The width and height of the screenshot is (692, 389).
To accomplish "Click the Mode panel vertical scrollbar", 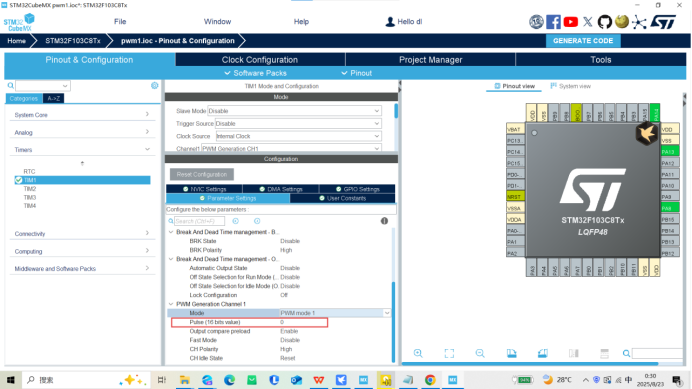I will click(x=396, y=111).
